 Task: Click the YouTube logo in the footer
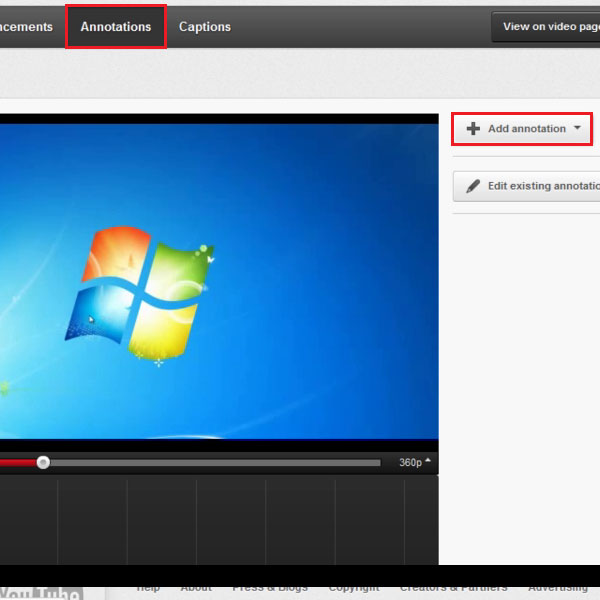[41, 593]
